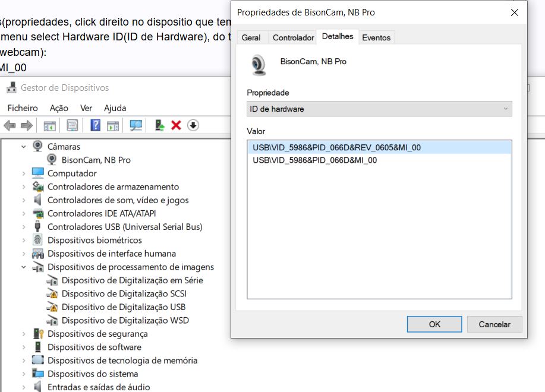Screen dimensions: 545x392
Task: Click the software devices icon
Action: pyautogui.click(x=37, y=347)
